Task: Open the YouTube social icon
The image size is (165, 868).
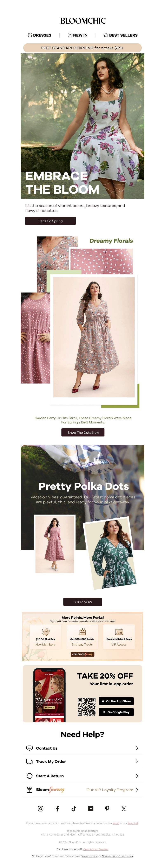Action: [x=90, y=808]
